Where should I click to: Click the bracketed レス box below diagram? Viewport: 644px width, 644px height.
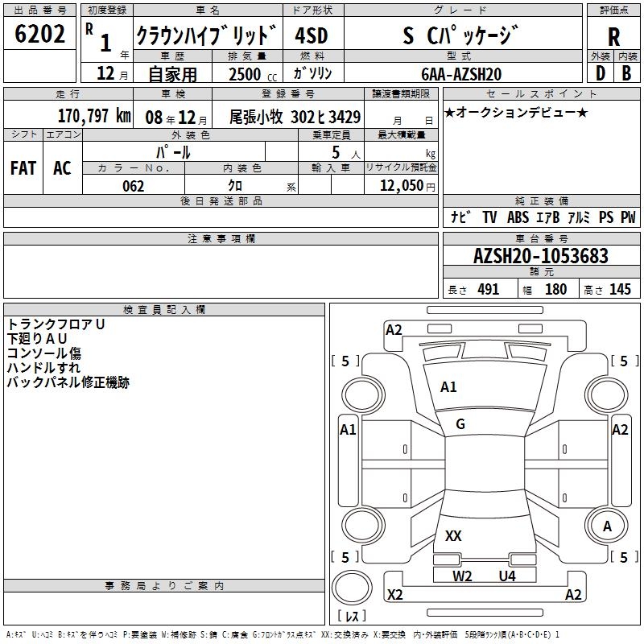click(x=352, y=615)
